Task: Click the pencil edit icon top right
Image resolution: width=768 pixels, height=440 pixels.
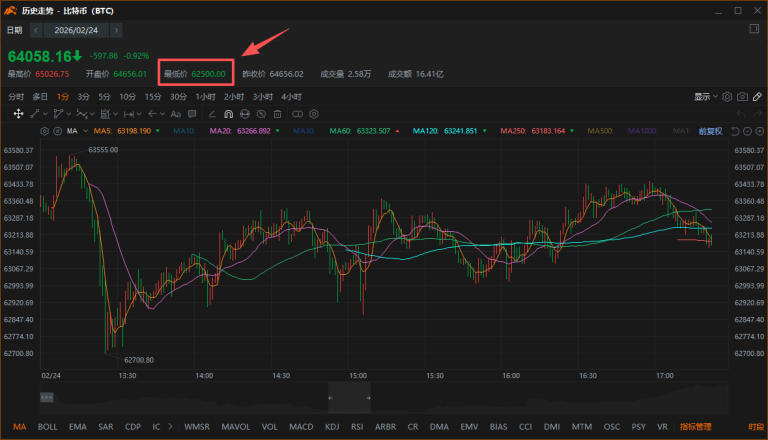Action: pos(757,97)
